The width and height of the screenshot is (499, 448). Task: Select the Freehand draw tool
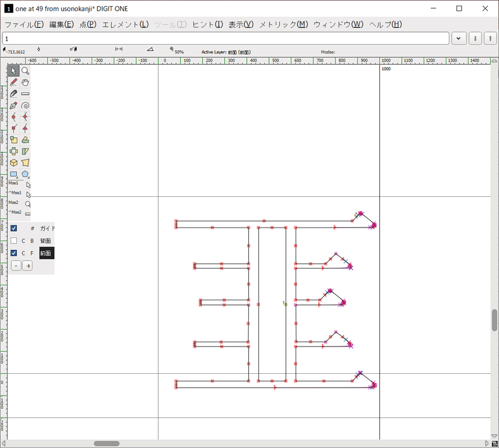click(13, 82)
